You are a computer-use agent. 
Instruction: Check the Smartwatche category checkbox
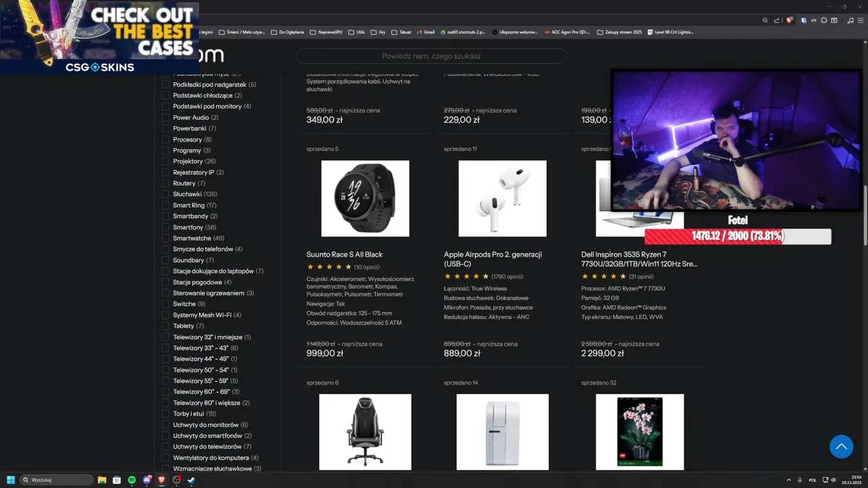point(165,238)
